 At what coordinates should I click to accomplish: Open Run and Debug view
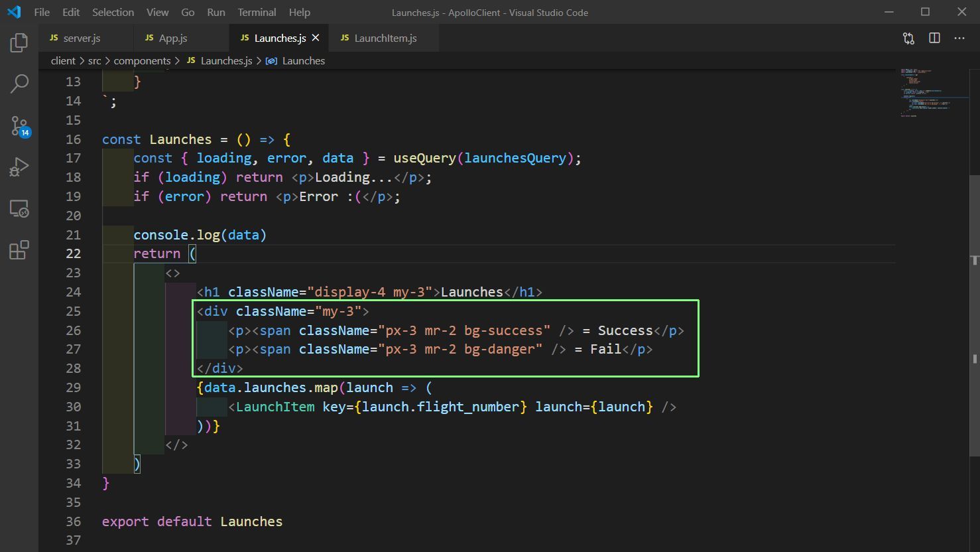coord(19,167)
